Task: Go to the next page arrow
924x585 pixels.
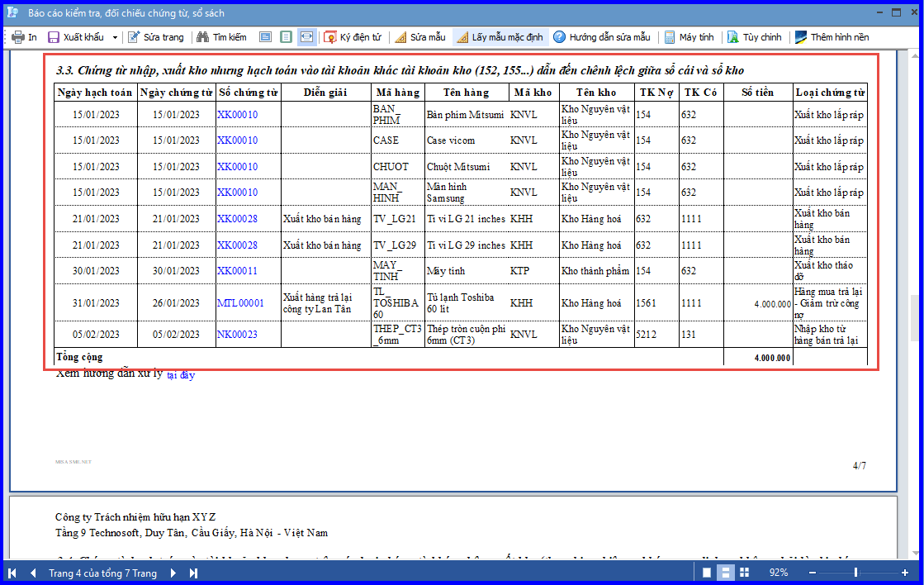Action: 173,573
